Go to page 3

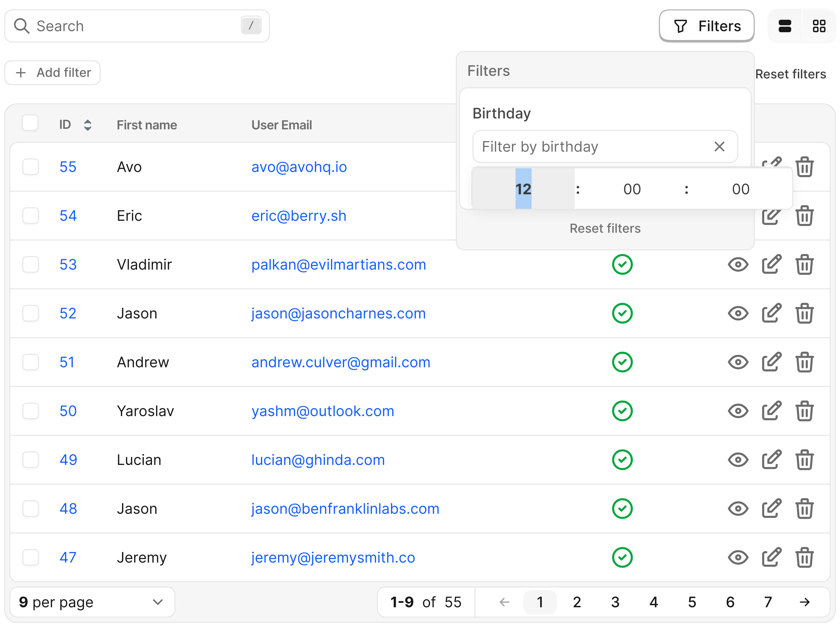coord(615,602)
